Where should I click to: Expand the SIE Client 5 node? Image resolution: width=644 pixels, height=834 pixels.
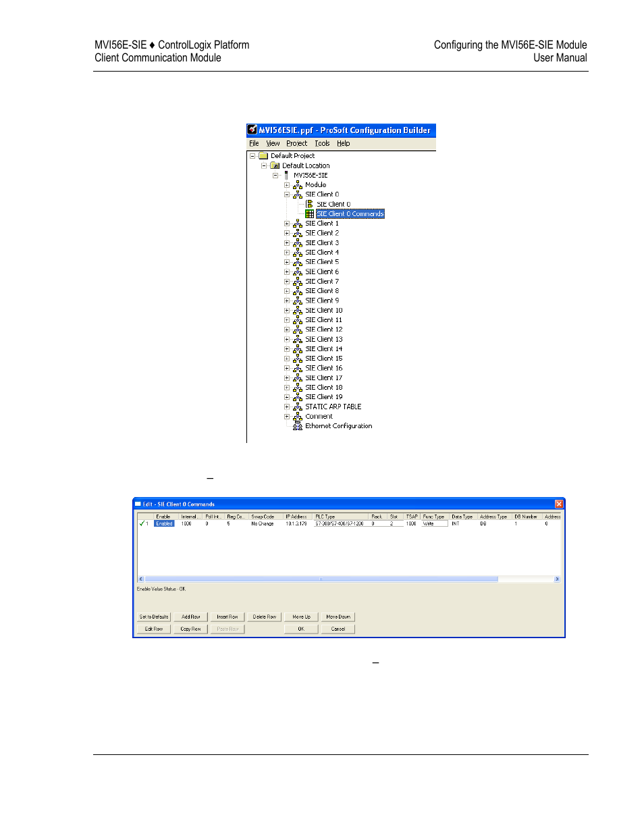[287, 262]
